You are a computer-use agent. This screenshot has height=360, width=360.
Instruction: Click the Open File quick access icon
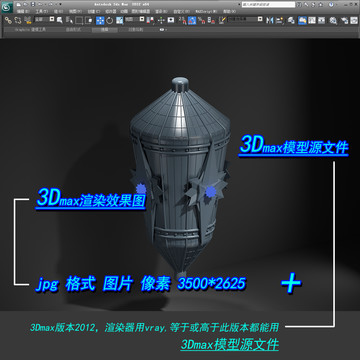click(x=25, y=4)
